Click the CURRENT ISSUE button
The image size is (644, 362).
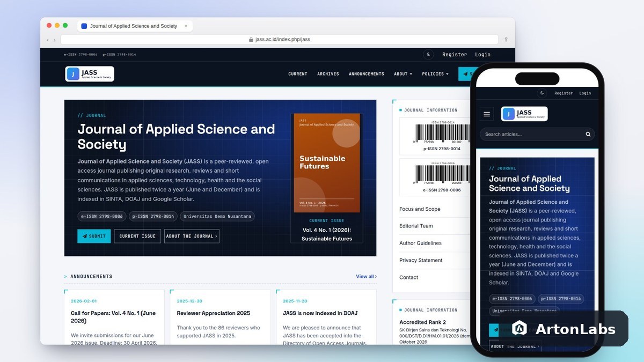tap(137, 236)
